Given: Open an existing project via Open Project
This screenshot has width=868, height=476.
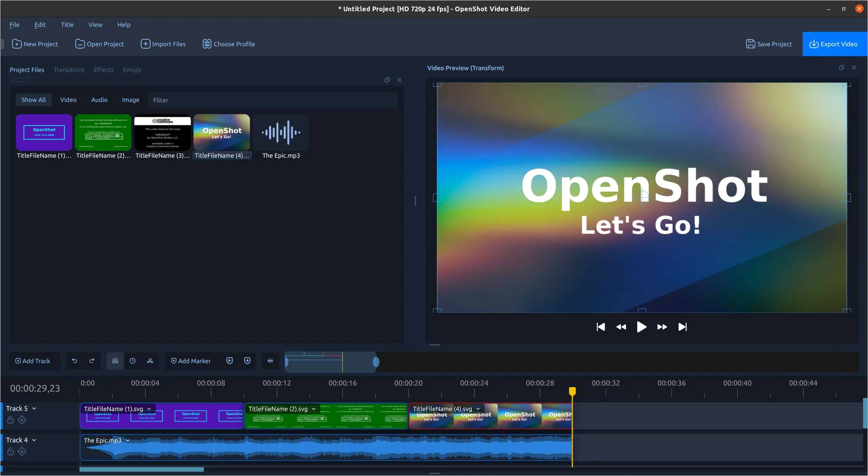Looking at the screenshot, I should [99, 44].
